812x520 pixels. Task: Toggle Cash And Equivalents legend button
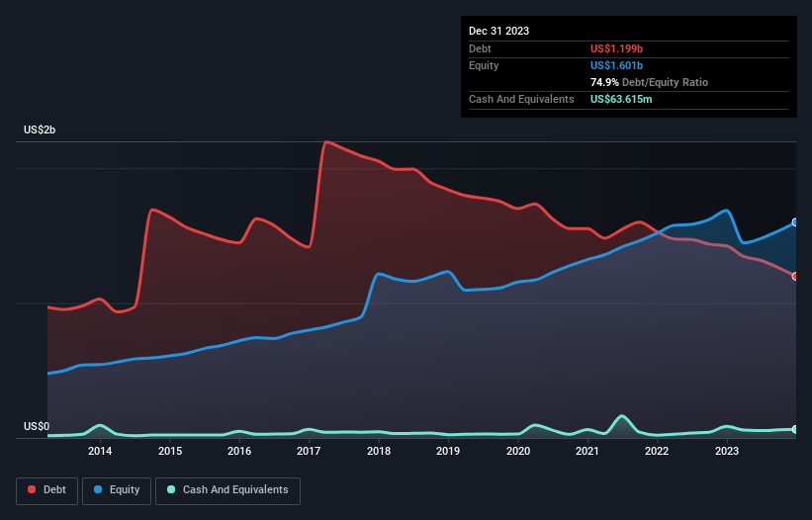click(227, 490)
